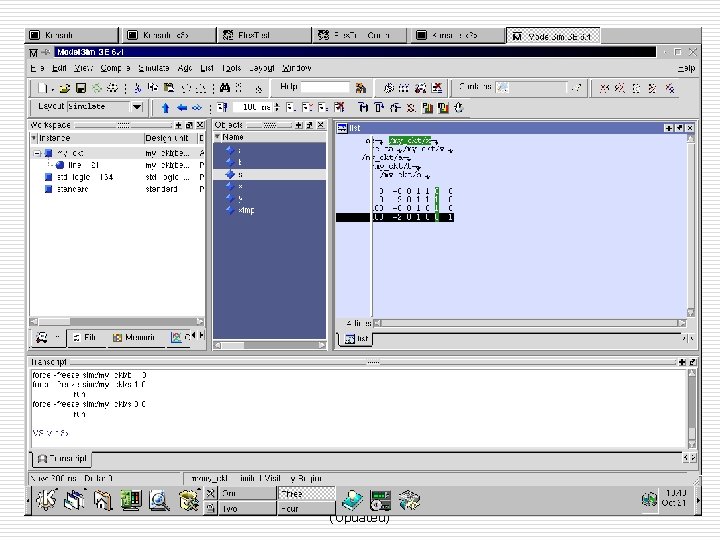
Task: Click the Layout dropdown arrow button
Action: point(137,107)
